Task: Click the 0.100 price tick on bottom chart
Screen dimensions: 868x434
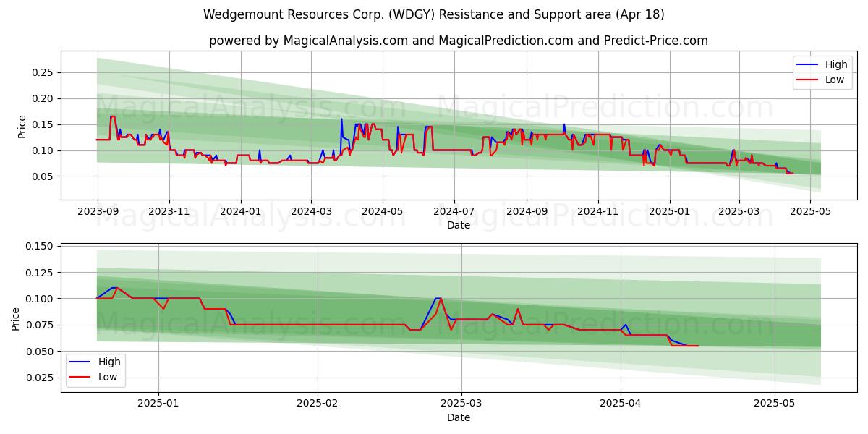Action: tap(40, 299)
